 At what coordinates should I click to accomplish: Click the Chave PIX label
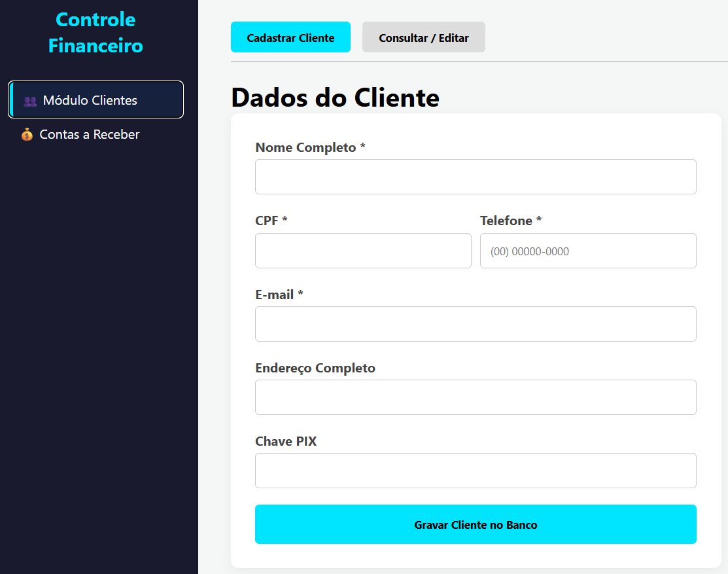click(x=286, y=441)
